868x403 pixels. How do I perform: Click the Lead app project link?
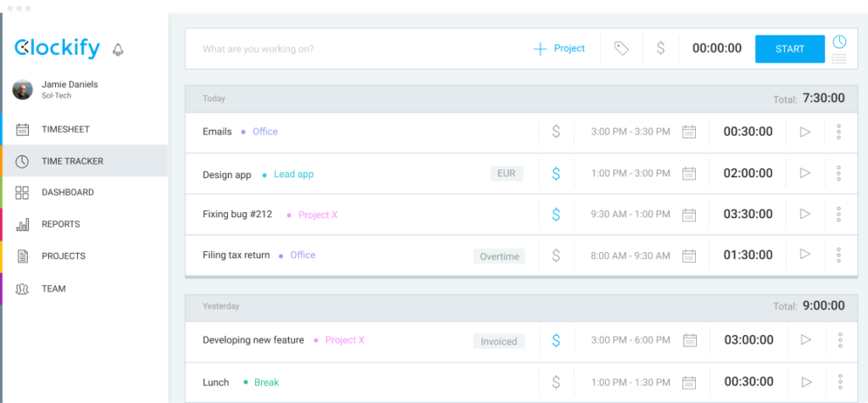[293, 175]
